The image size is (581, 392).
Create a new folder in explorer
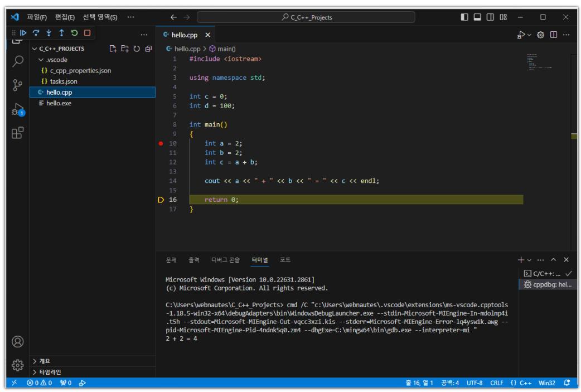tap(125, 49)
